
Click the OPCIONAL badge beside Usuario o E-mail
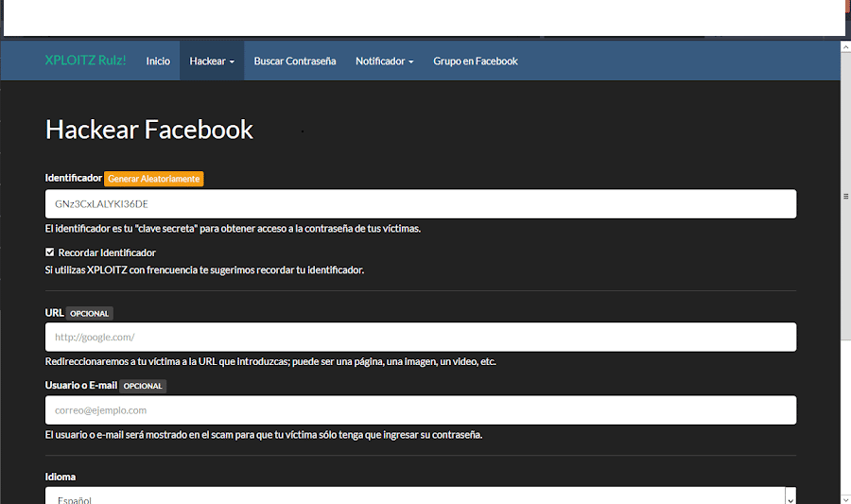[x=143, y=386]
